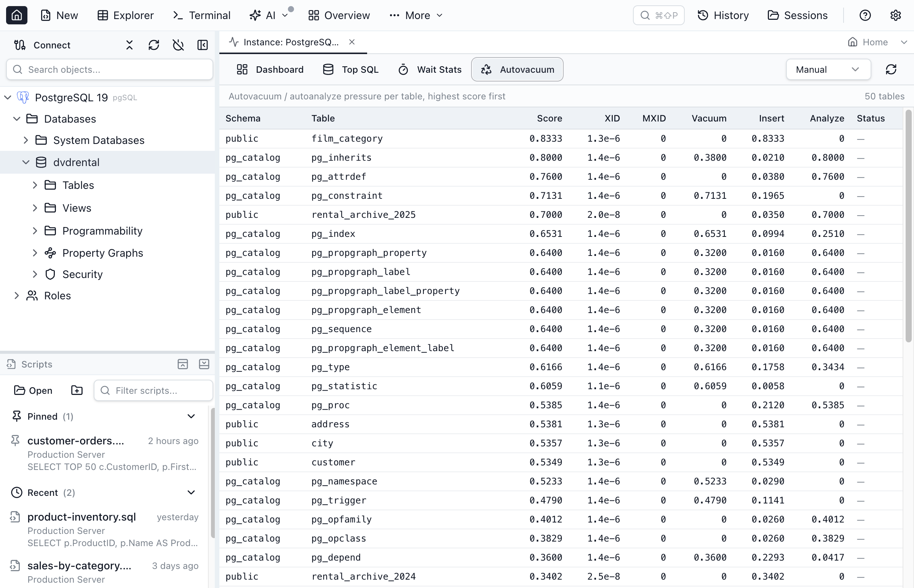Click the Connect button
Viewport: 914px width, 588px height.
[x=42, y=45]
